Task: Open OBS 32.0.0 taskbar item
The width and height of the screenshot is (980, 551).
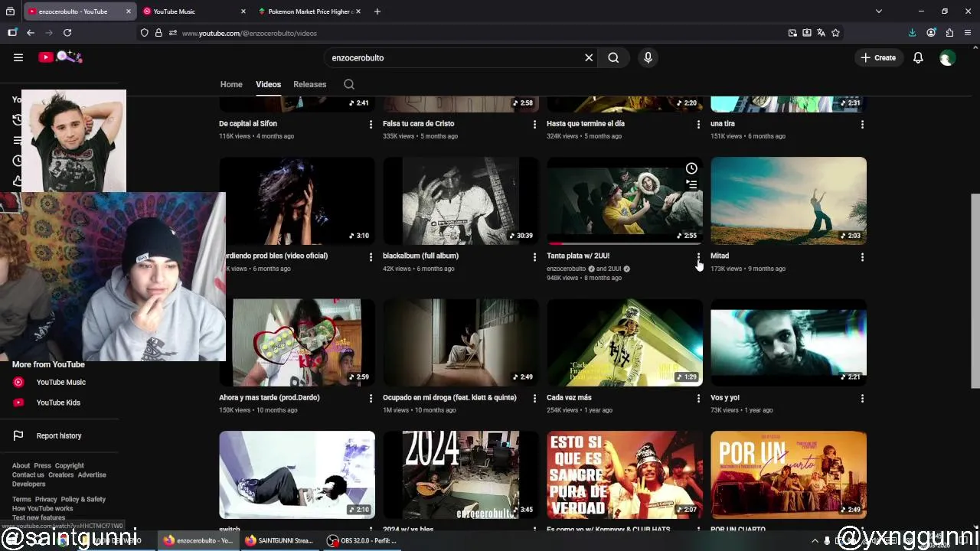Action: (x=361, y=540)
